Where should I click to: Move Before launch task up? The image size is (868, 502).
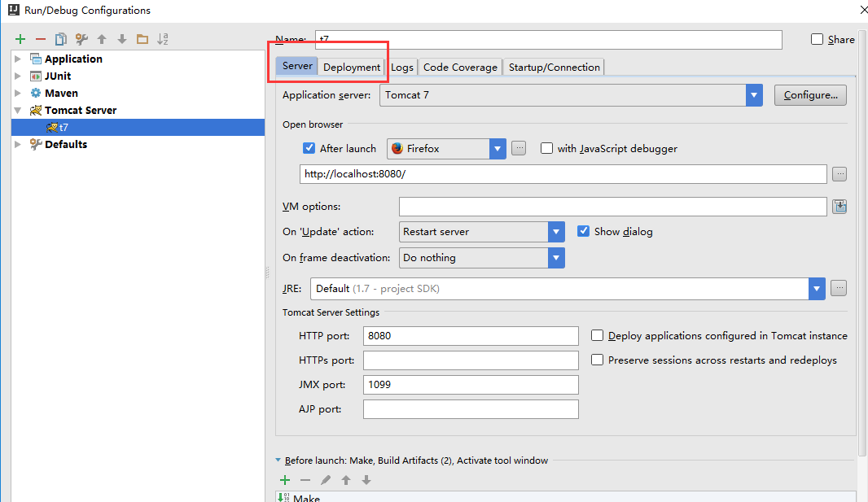(346, 480)
